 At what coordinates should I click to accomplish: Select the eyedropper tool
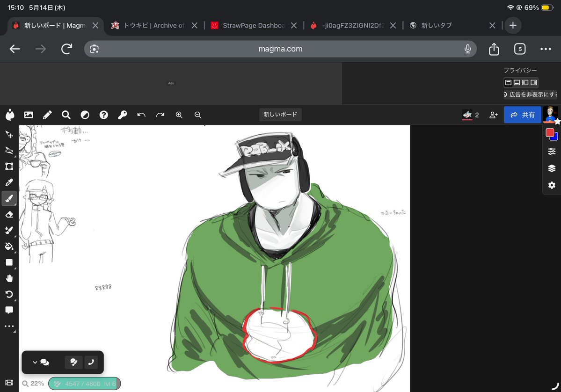(x=9, y=182)
